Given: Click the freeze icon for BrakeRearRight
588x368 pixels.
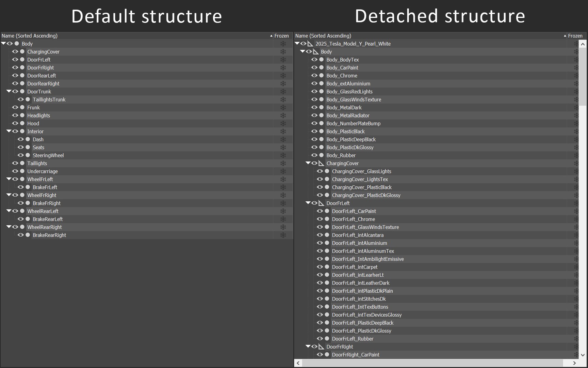Looking at the screenshot, I should [x=283, y=235].
